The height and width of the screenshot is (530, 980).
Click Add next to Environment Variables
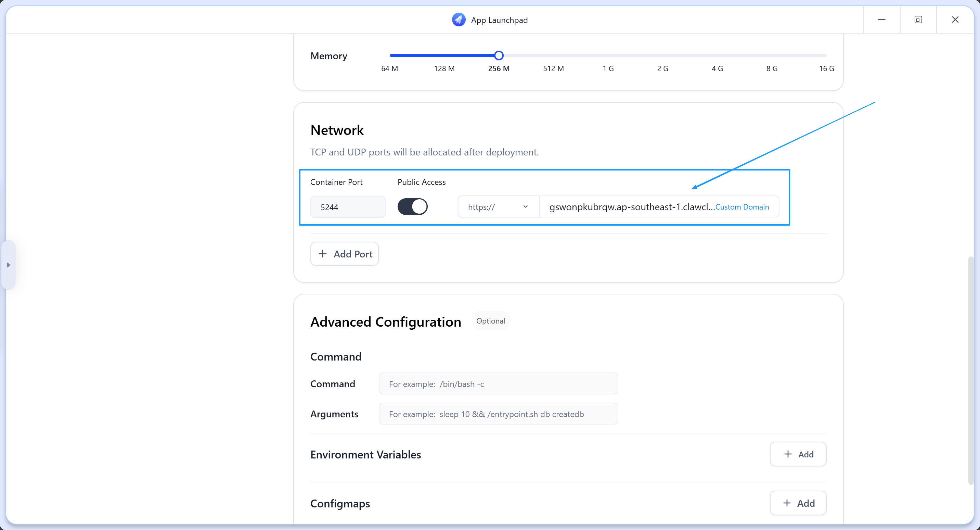(x=798, y=454)
